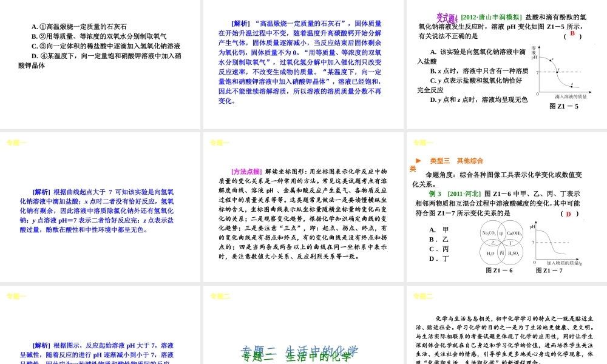Image resolution: width=607 pixels, height=364 pixels.
Task: Select option 'C. y 点表示盐酸和氢氧化钠恰好完全反应'
Action: [x=470, y=85]
